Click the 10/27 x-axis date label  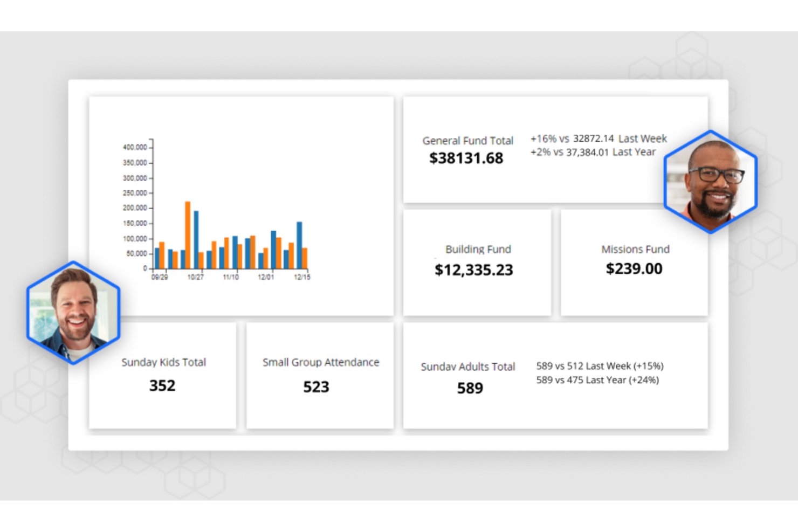196,277
